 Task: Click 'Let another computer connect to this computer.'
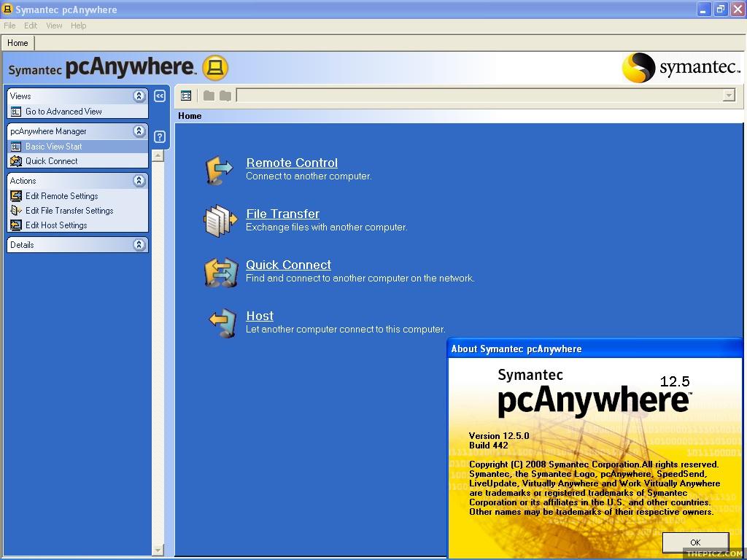click(x=345, y=329)
